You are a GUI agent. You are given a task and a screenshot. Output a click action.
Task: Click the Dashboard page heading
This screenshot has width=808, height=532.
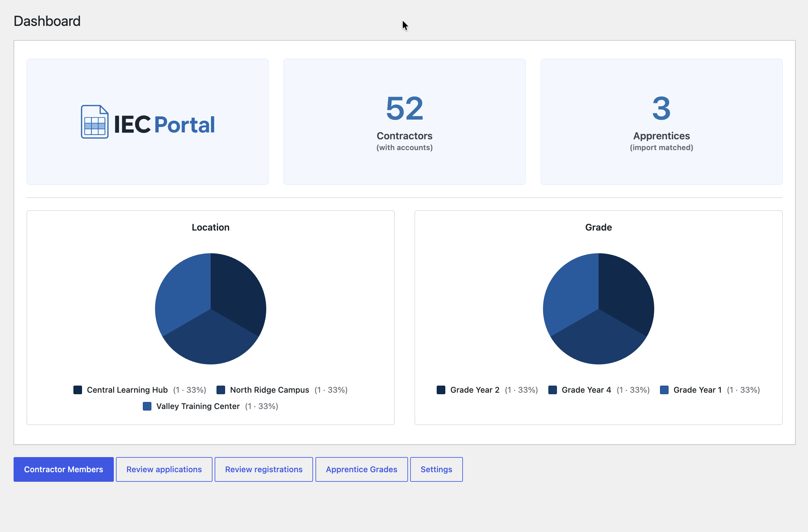(47, 21)
